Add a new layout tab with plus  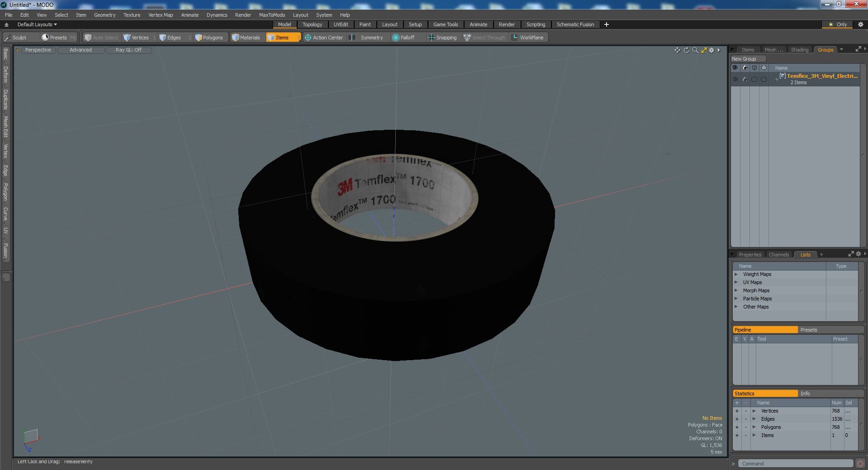pos(607,24)
